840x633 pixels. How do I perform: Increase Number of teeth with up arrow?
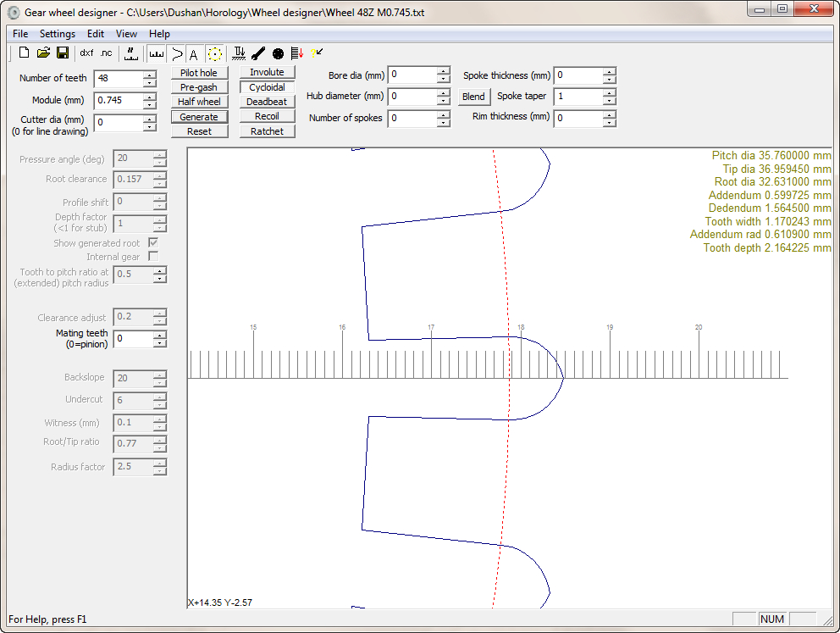point(150,74)
